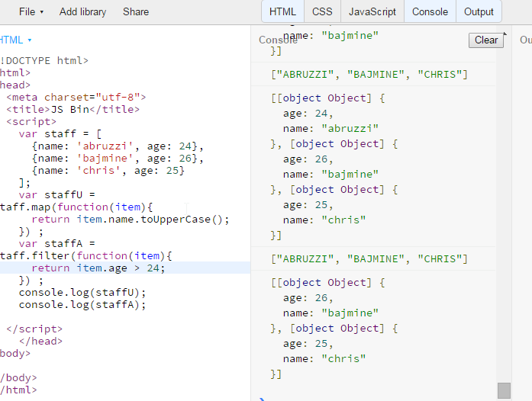The height and width of the screenshot is (401, 532).
Task: Click the 'console.log(staffA);' line
Action: [x=82, y=305]
